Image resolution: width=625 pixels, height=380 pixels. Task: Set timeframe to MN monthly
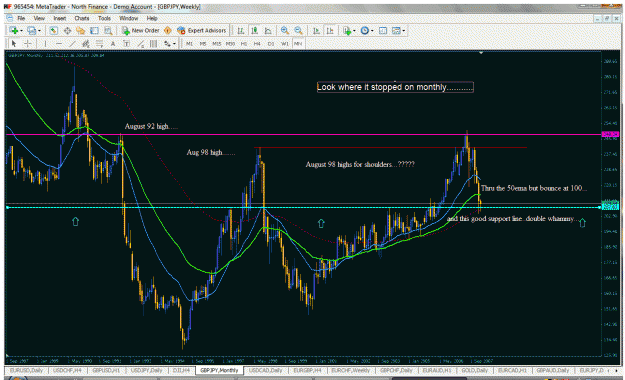click(x=298, y=44)
